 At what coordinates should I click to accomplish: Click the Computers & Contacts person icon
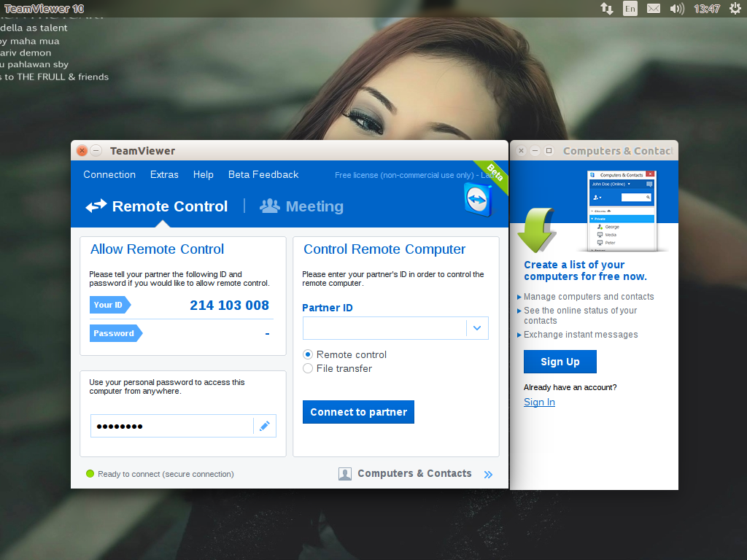[345, 474]
